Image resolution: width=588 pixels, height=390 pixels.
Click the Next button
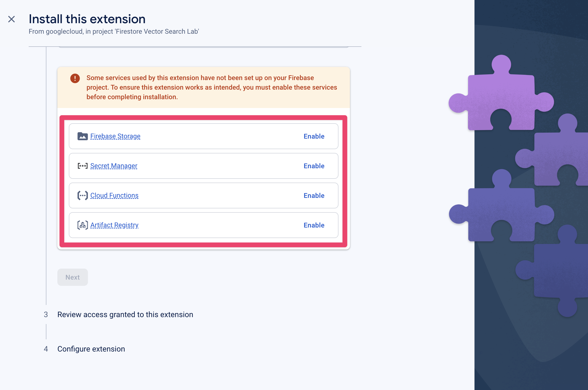[73, 277]
